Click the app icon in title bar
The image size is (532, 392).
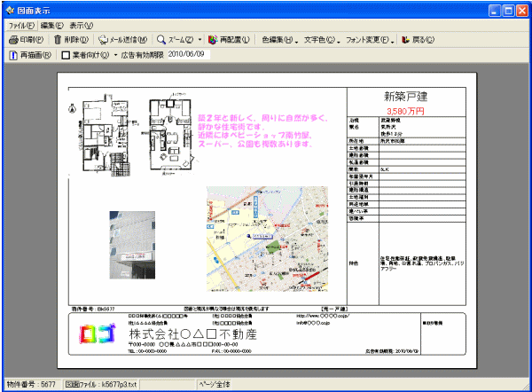(10, 10)
